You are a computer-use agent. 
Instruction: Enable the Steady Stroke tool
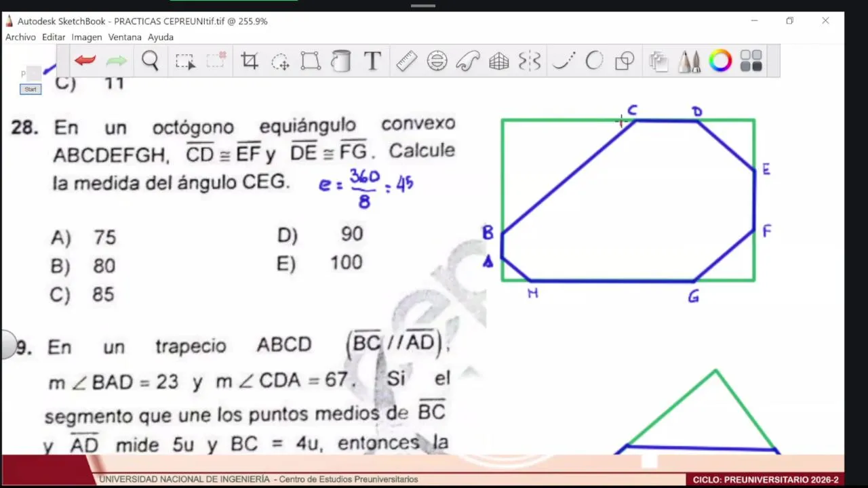tap(564, 61)
